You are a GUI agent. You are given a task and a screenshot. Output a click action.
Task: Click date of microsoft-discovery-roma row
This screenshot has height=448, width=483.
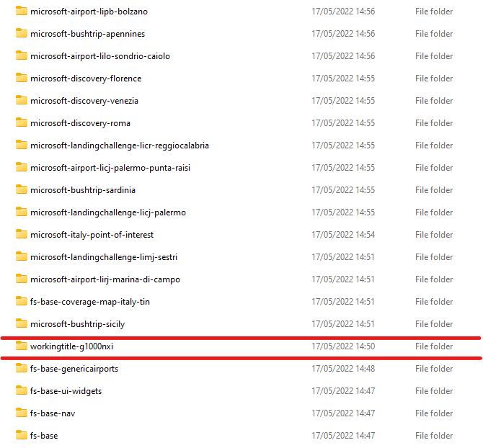click(x=343, y=123)
